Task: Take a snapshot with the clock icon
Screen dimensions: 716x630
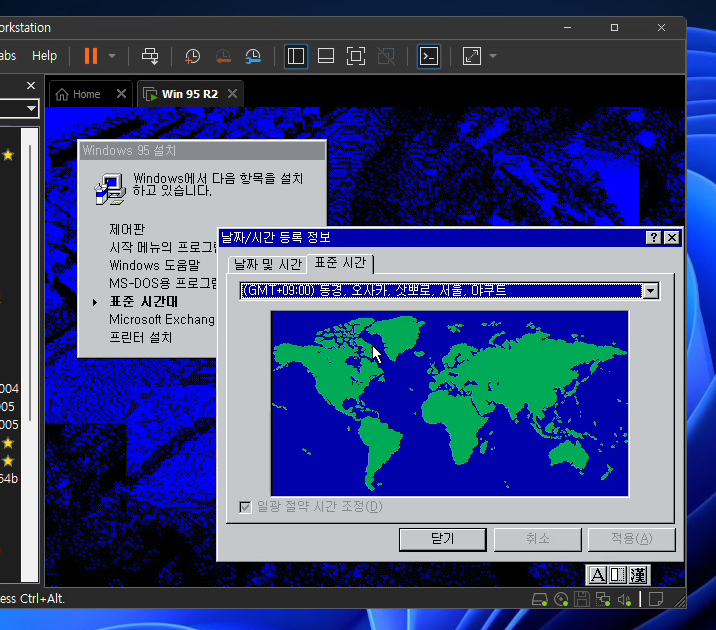Action: pyautogui.click(x=192, y=56)
